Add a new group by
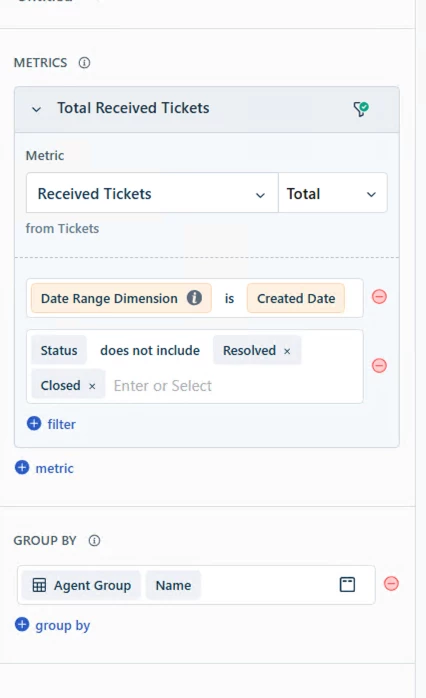The height and width of the screenshot is (698, 426). tap(53, 625)
